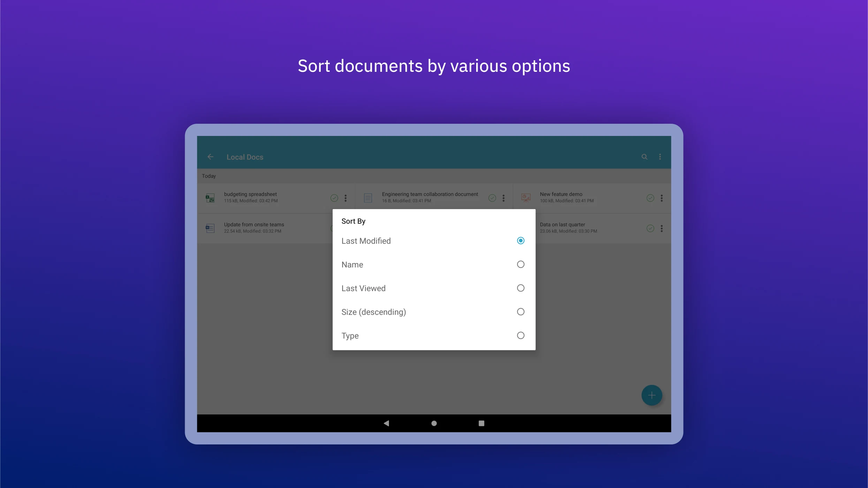Tap the add new document plus button
Image resolution: width=868 pixels, height=488 pixels.
[x=652, y=395]
